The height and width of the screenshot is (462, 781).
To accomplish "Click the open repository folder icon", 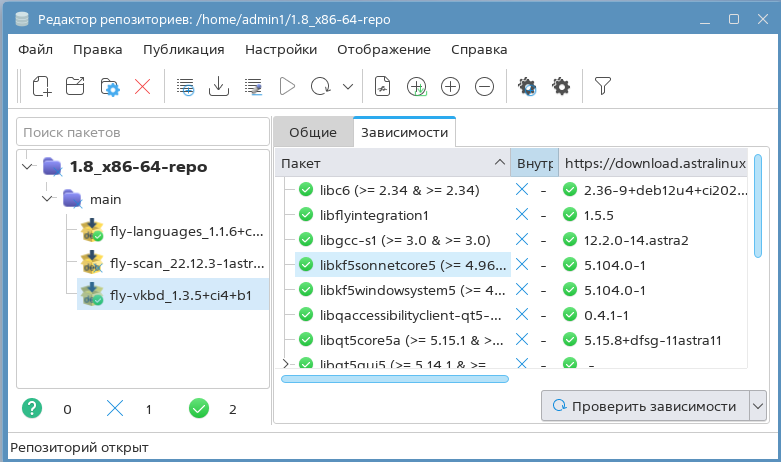I will [75, 87].
